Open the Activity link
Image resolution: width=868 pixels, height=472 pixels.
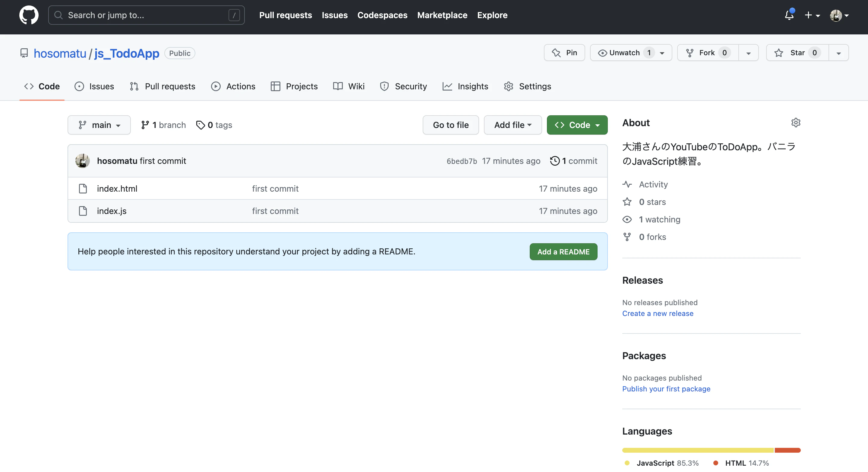645,184
